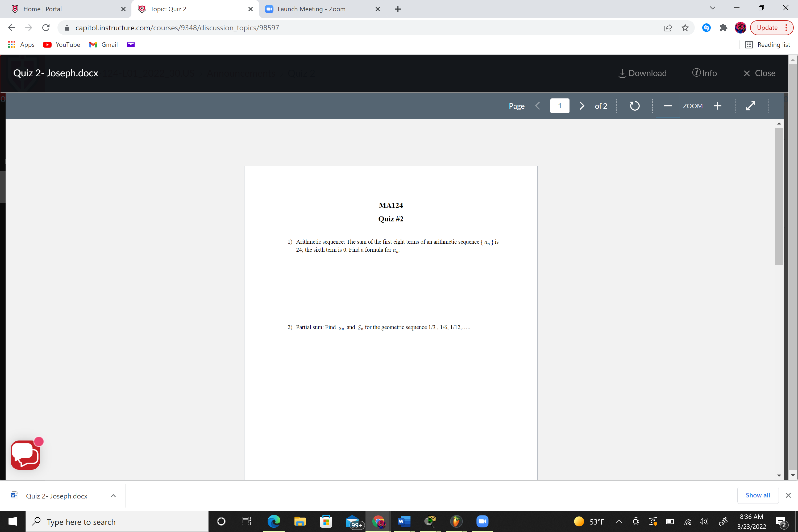Open the tab search dropdown arrow
Viewport: 798px width, 532px height.
[x=712, y=8]
